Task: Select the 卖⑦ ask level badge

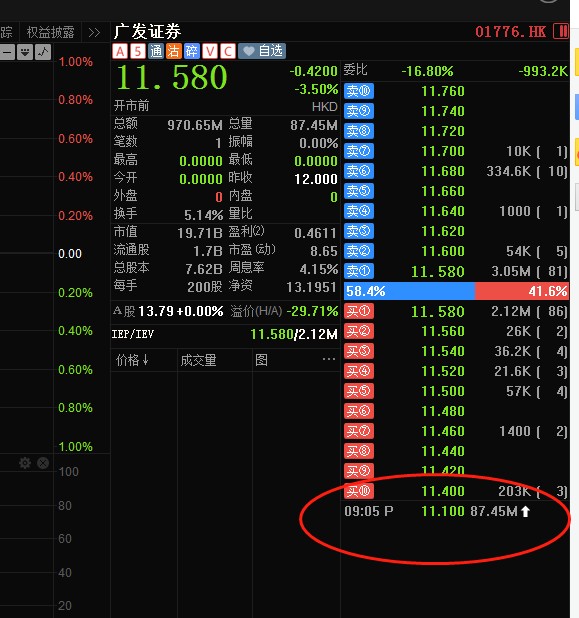Action: click(359, 151)
